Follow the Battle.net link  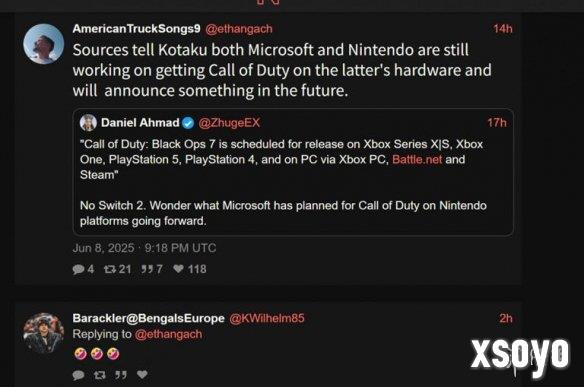click(x=417, y=159)
